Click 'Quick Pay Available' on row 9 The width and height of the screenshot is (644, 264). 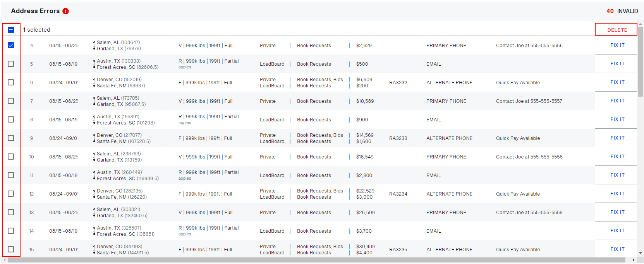[518, 138]
